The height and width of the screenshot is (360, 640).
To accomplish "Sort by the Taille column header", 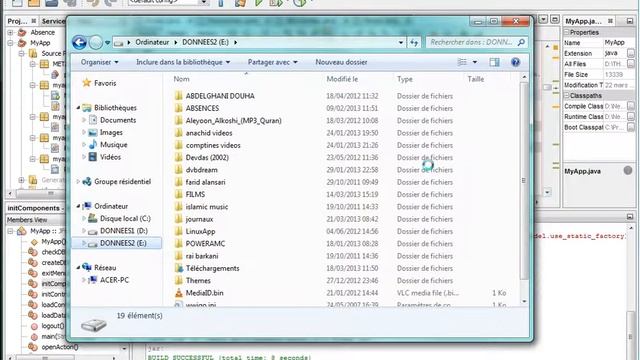I will (476, 79).
